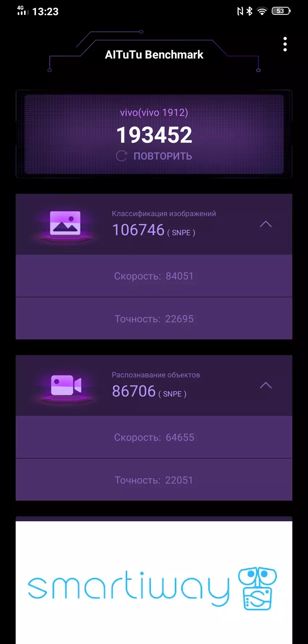Tap the AITuTu Benchmark title

154,55
